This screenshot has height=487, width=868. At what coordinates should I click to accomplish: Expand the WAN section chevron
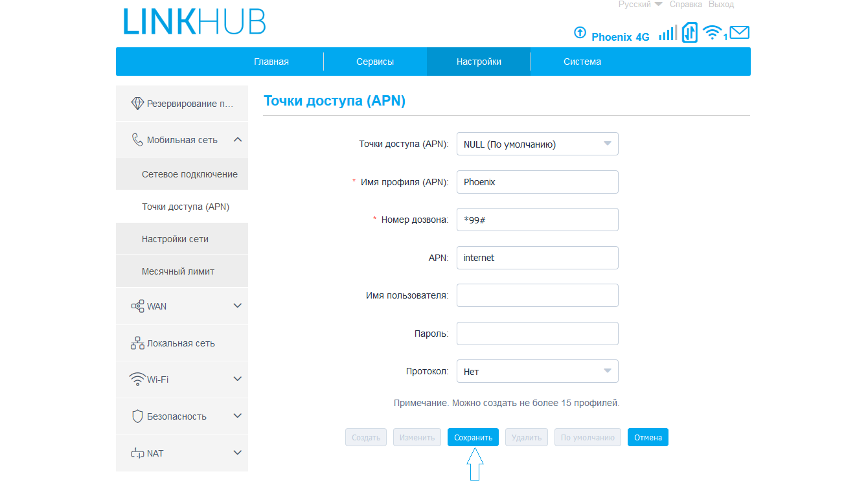pyautogui.click(x=238, y=306)
